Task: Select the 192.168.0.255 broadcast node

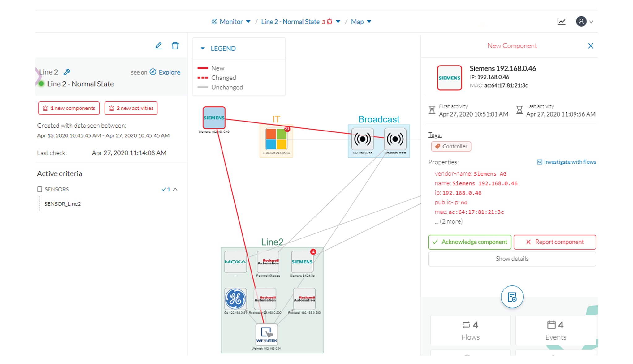Action: coord(362,139)
